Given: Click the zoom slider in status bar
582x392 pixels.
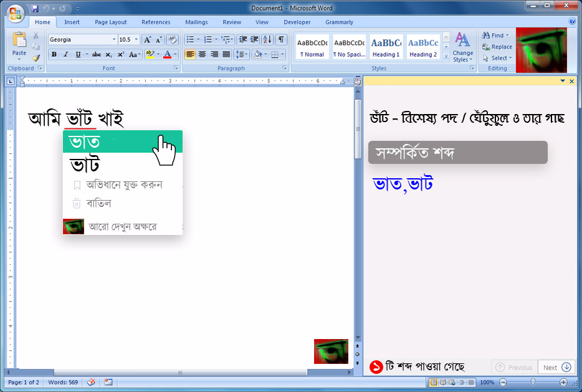Looking at the screenshot, I should [x=533, y=382].
